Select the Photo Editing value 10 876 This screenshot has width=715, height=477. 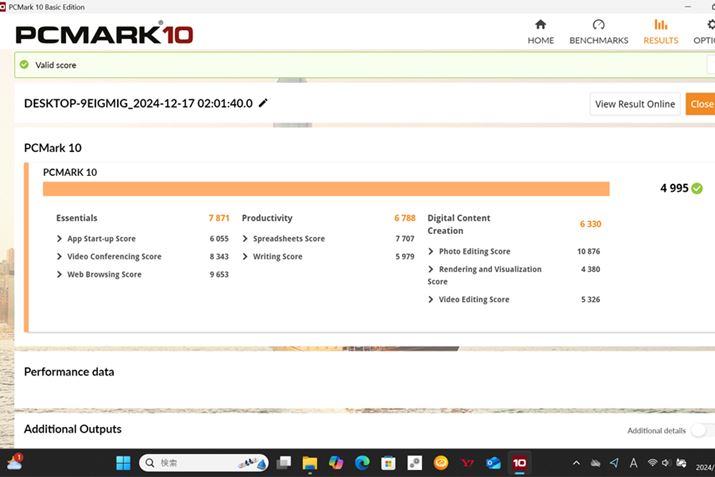[589, 251]
